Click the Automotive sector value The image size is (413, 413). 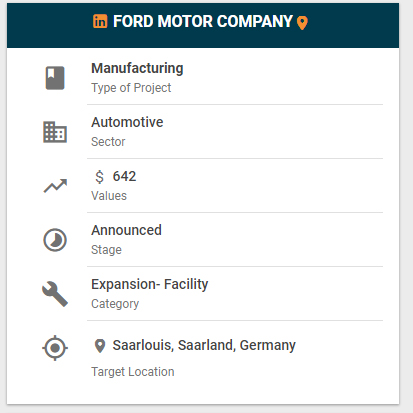(127, 122)
